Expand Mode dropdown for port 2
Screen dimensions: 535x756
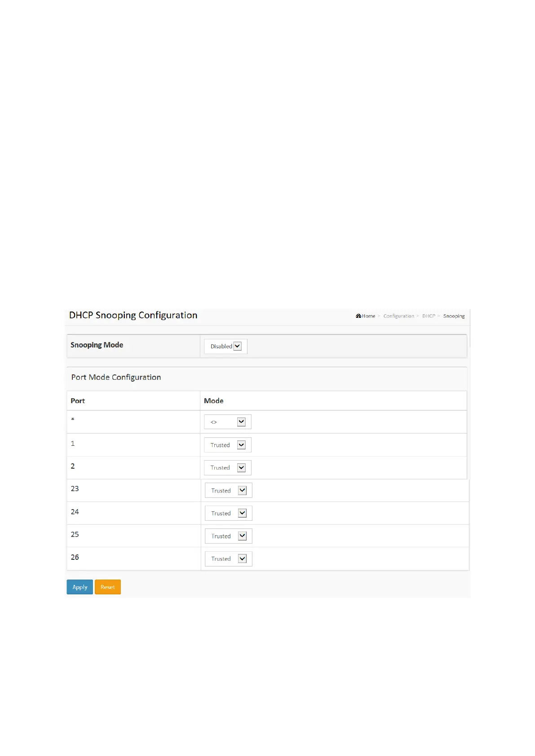tap(227, 468)
